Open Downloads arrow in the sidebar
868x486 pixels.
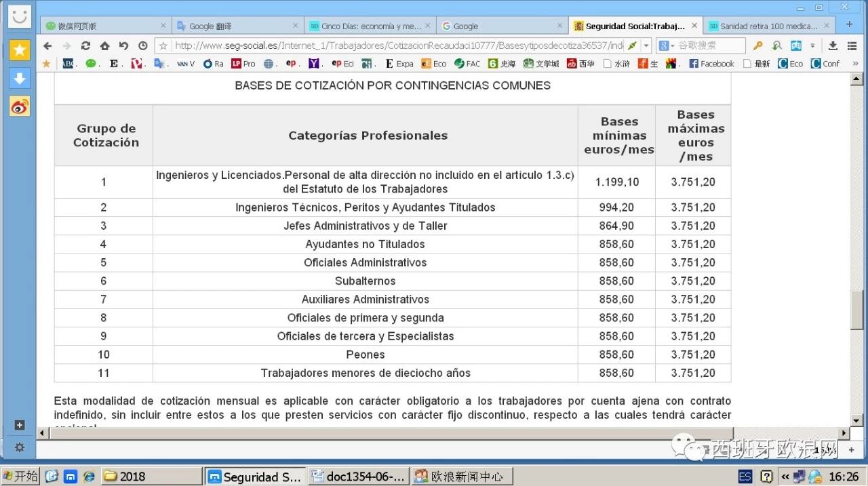click(x=19, y=78)
